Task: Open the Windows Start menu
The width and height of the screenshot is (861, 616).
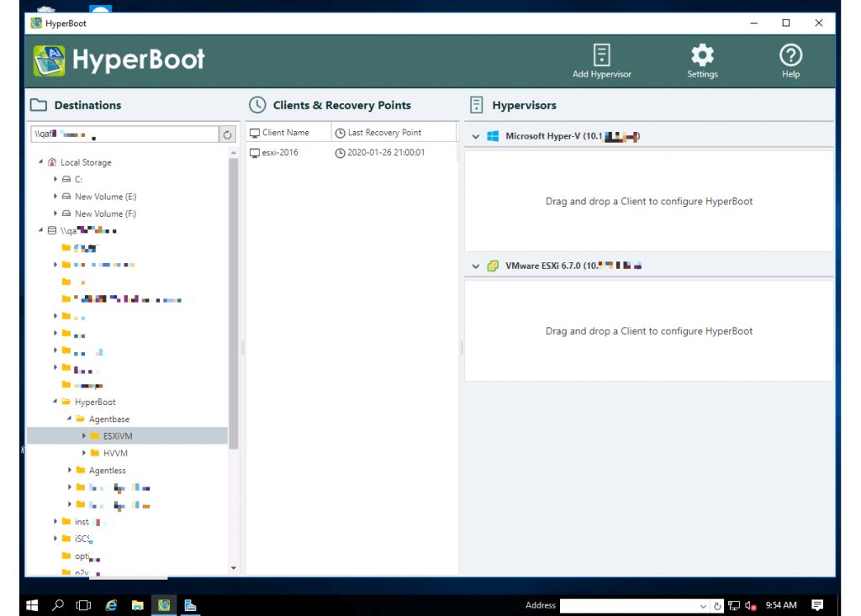Action: (x=31, y=604)
